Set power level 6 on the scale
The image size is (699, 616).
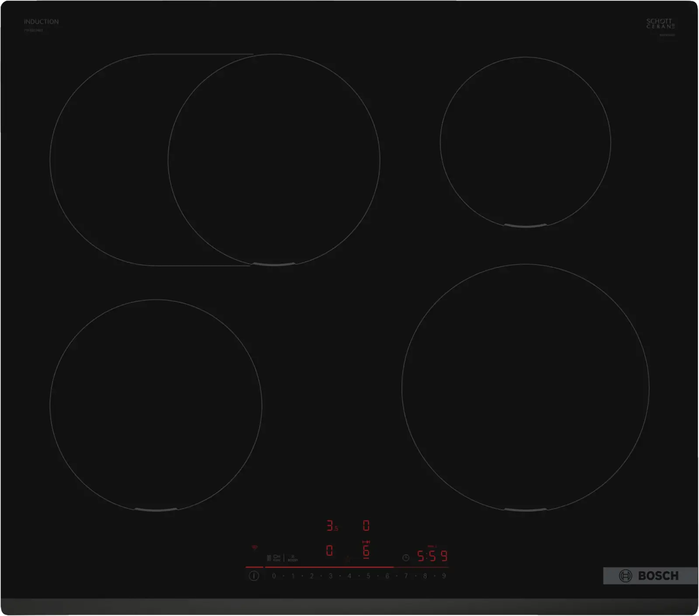pyautogui.click(x=387, y=576)
